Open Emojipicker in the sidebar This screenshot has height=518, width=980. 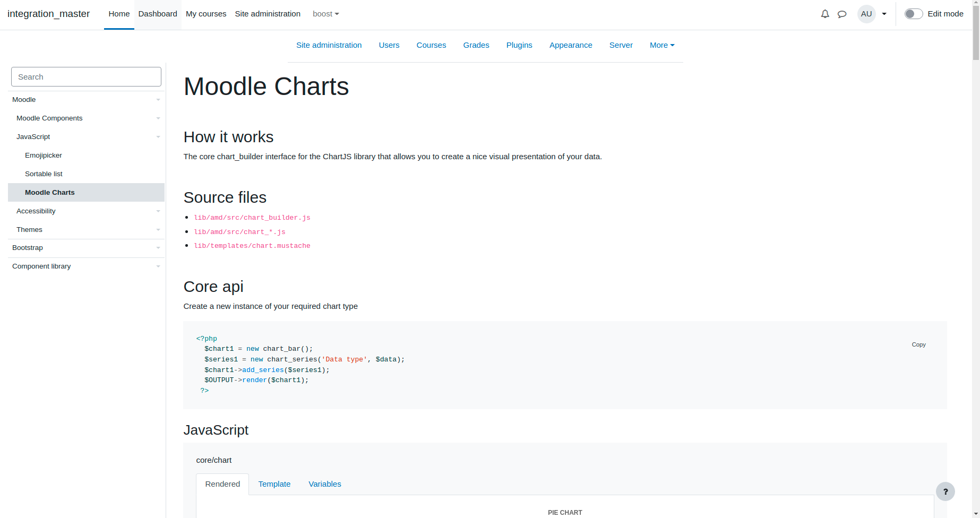[x=44, y=156]
